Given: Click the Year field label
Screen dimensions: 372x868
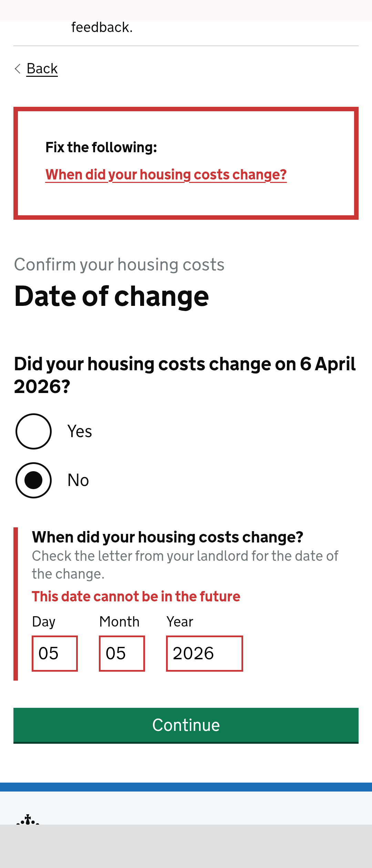Looking at the screenshot, I should pyautogui.click(x=180, y=622).
